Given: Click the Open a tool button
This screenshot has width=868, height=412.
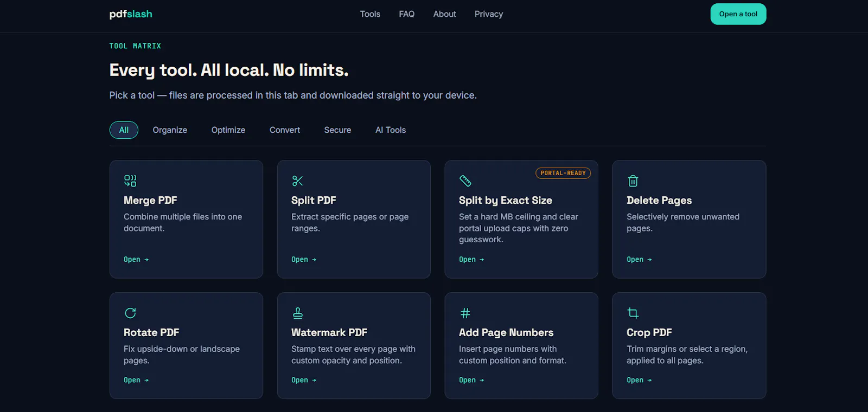Looking at the screenshot, I should pyautogui.click(x=738, y=14).
